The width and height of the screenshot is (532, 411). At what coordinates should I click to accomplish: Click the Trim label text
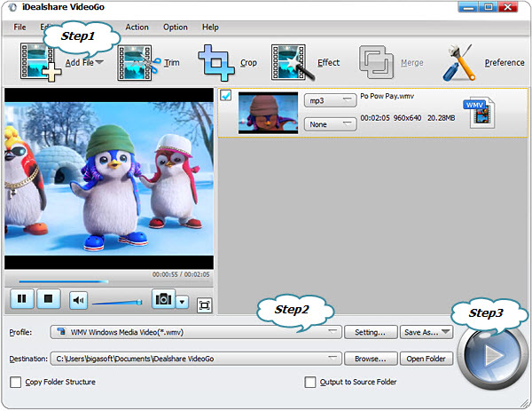point(172,62)
